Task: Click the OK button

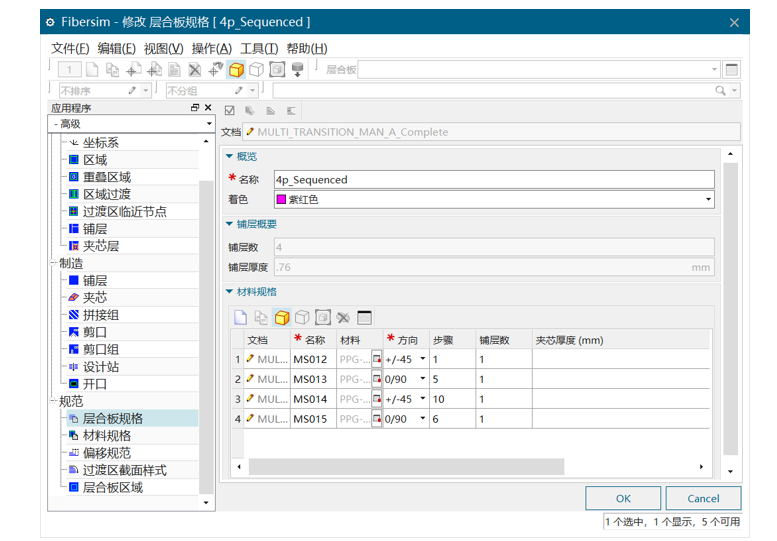Action: point(623,498)
